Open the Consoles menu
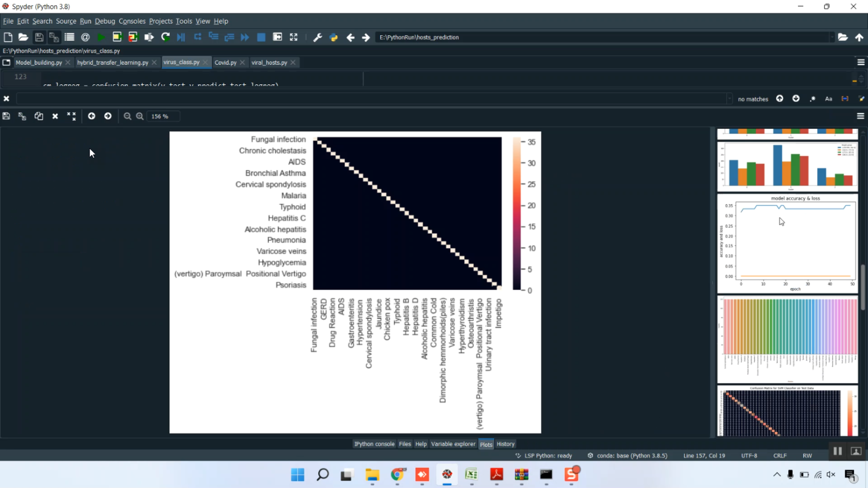 [x=132, y=21]
